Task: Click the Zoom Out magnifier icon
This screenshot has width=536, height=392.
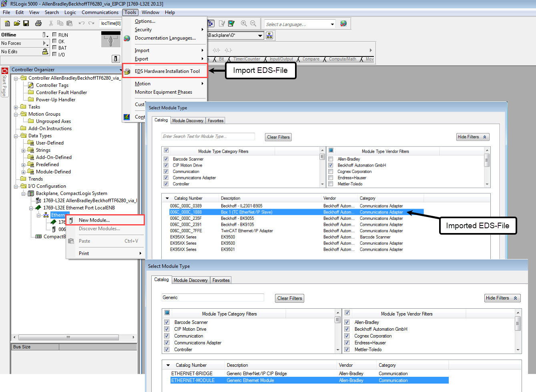Action: pos(253,24)
